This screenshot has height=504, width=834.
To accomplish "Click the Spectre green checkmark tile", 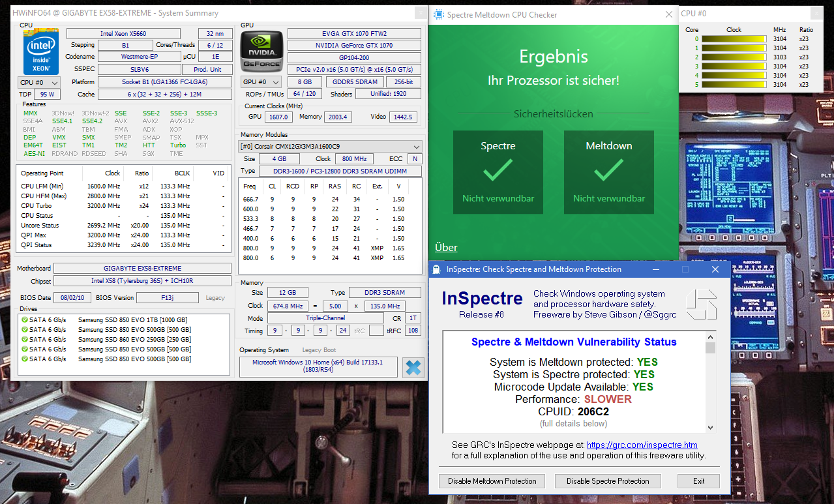I will click(x=498, y=172).
